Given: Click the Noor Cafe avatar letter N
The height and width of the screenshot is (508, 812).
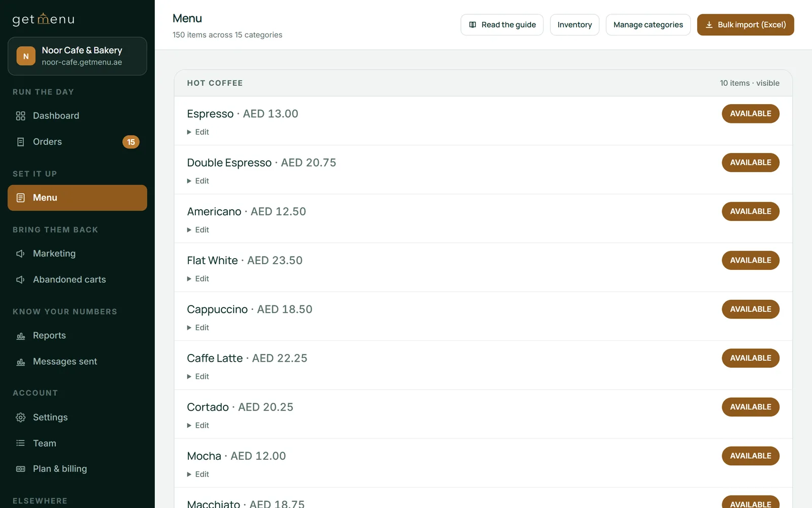Looking at the screenshot, I should 26,56.
